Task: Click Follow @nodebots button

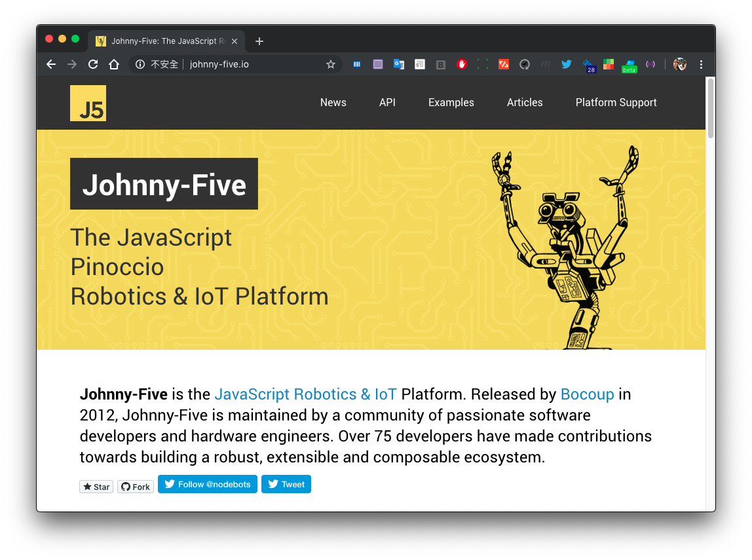Action: [x=208, y=484]
